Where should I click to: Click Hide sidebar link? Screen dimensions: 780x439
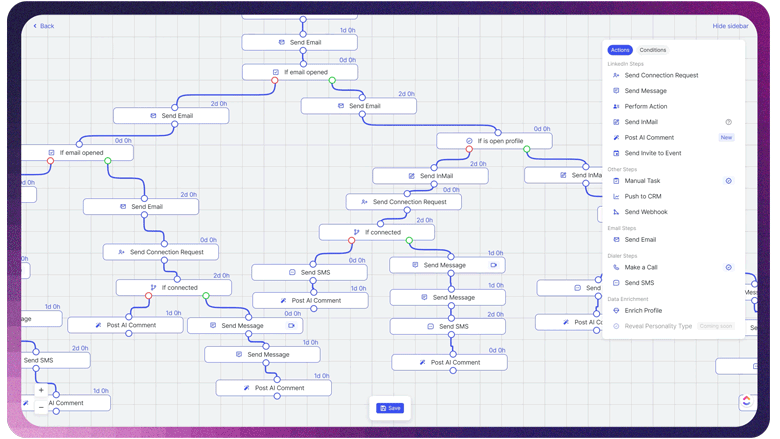(730, 26)
